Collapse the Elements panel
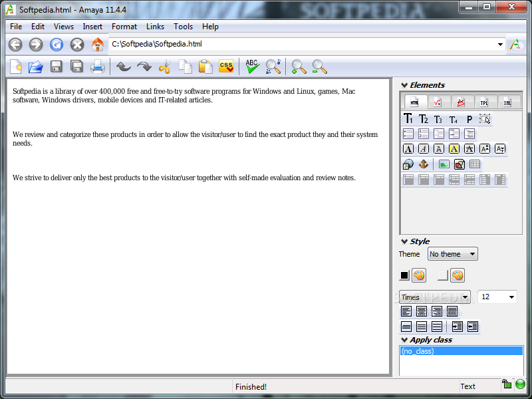Image resolution: width=532 pixels, height=399 pixels. pos(404,85)
